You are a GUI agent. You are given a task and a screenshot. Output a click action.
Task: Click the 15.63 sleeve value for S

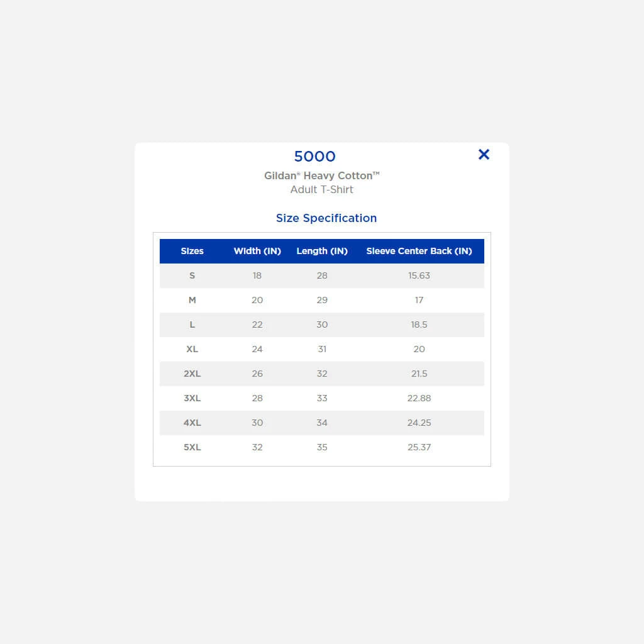(x=419, y=275)
